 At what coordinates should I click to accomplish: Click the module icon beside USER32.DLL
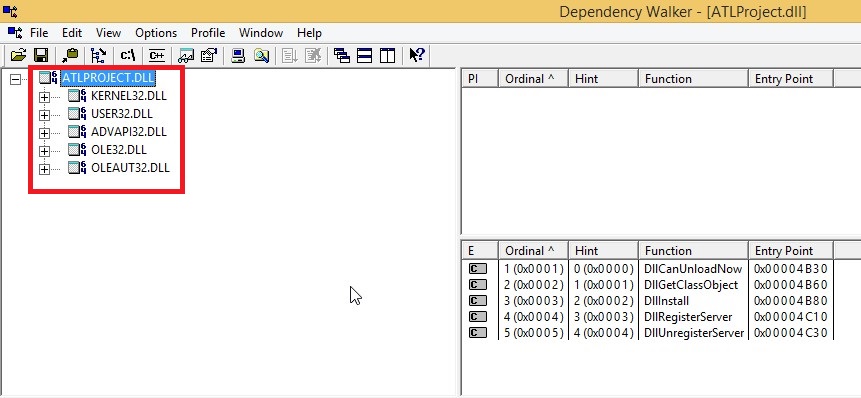[77, 114]
